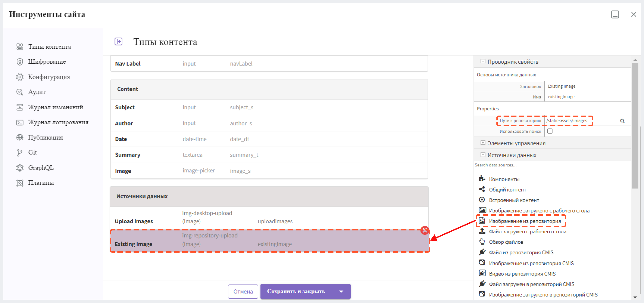This screenshot has height=303, width=644.
Task: Open the save options dropdown arrow
Action: pyautogui.click(x=341, y=291)
